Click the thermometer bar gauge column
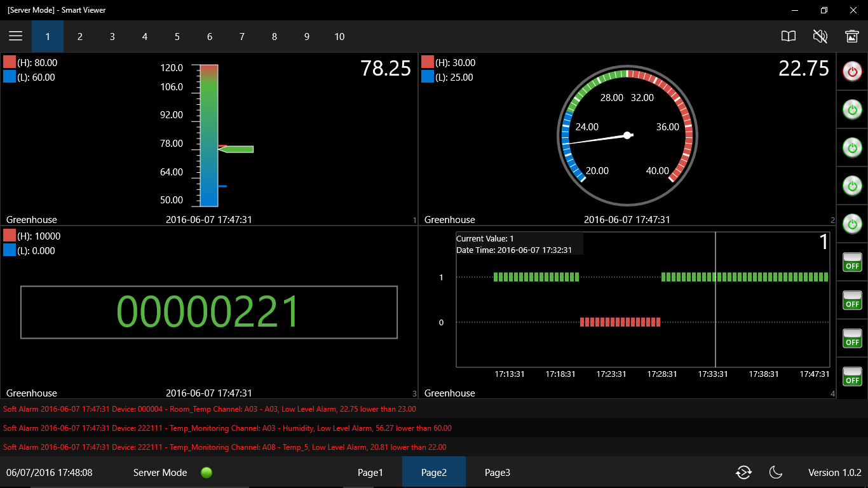The width and height of the screenshot is (868, 488). click(209, 135)
